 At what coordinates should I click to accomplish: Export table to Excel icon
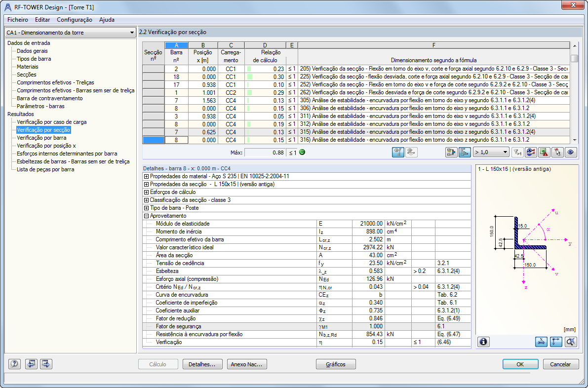point(544,152)
